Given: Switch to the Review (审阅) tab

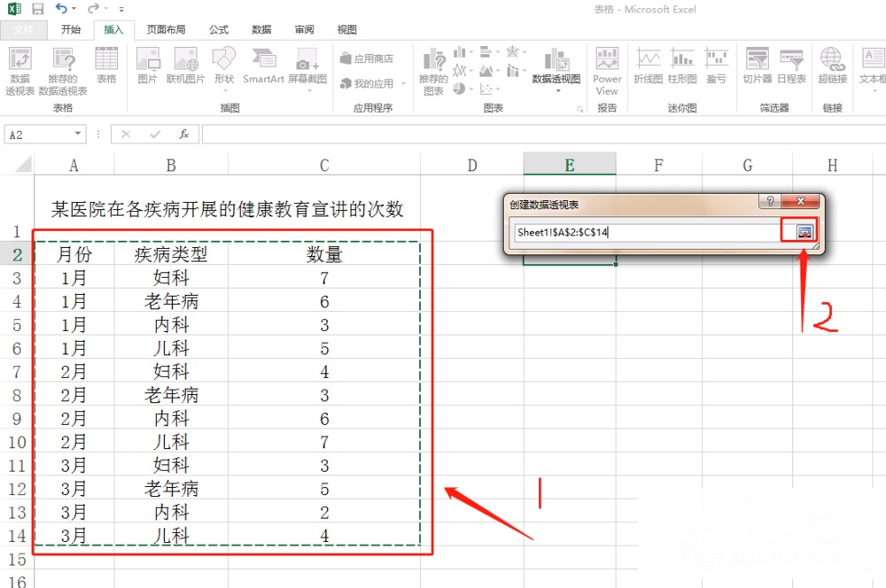Looking at the screenshot, I should pyautogui.click(x=304, y=29).
